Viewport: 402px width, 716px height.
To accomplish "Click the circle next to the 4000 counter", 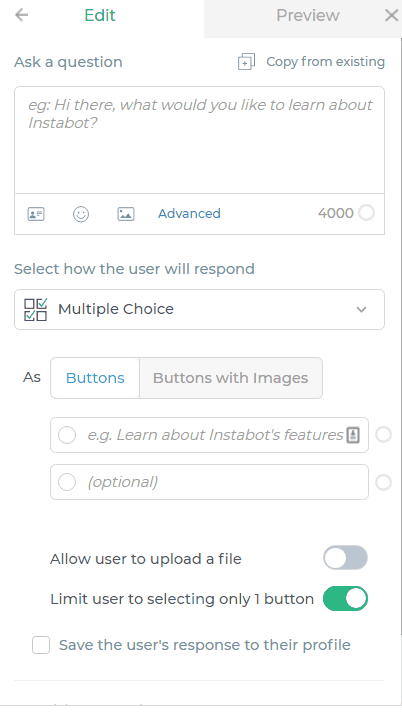I will 366,213.
